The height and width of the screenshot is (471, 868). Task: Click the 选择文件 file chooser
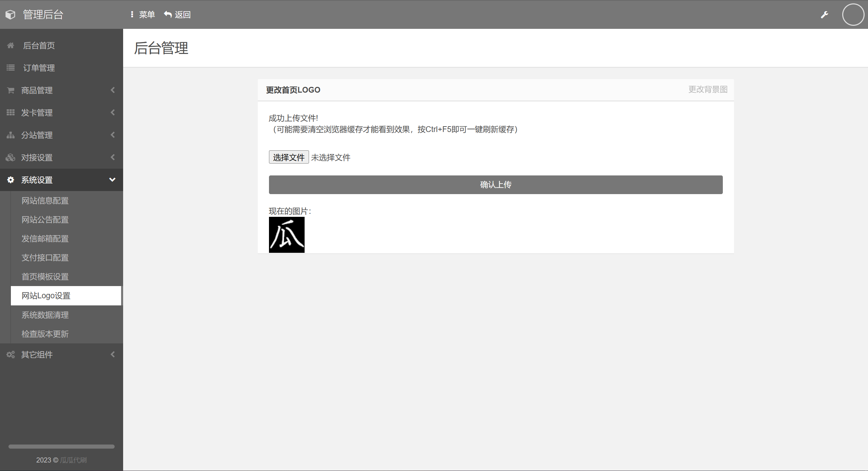tap(289, 157)
